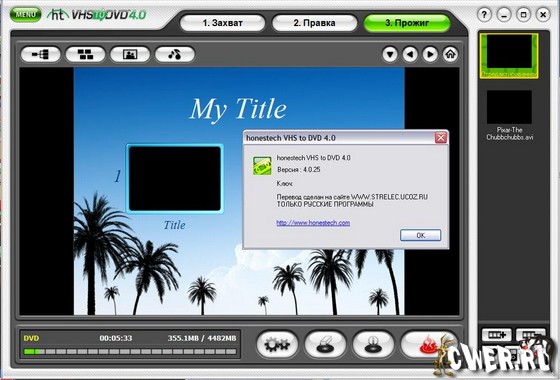Click the 355.1MB / 4482MB size readout
The width and height of the screenshot is (560, 380).
click(202, 338)
